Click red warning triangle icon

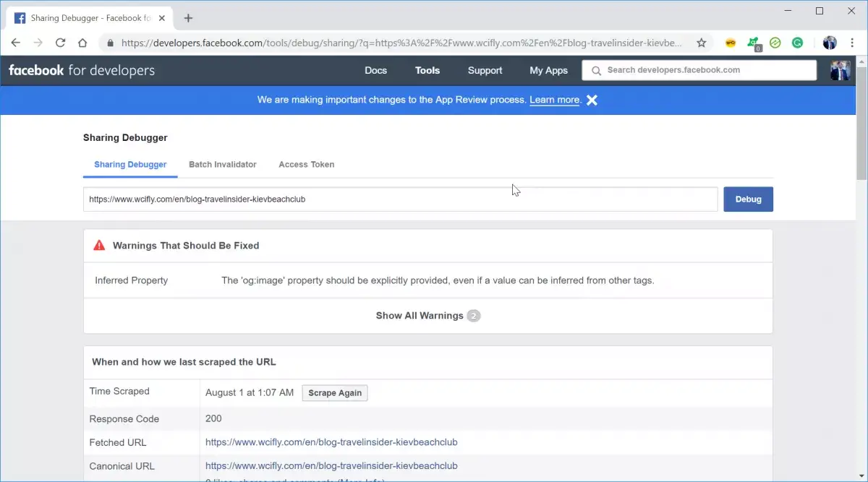coord(99,246)
